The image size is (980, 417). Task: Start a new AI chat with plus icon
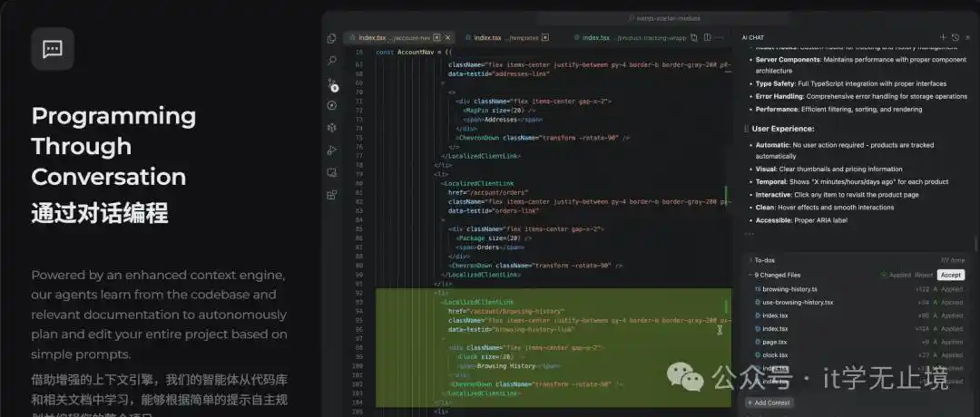click(x=943, y=37)
